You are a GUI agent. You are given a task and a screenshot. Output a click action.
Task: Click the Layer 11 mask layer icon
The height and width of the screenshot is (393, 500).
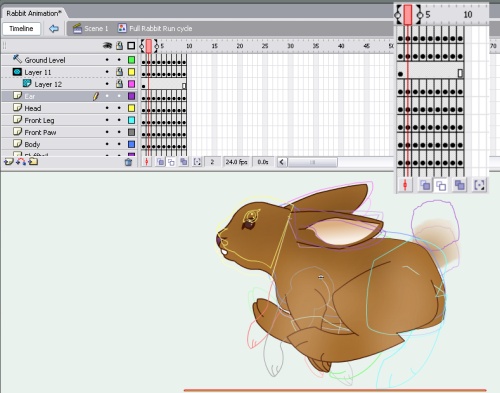coord(17,72)
